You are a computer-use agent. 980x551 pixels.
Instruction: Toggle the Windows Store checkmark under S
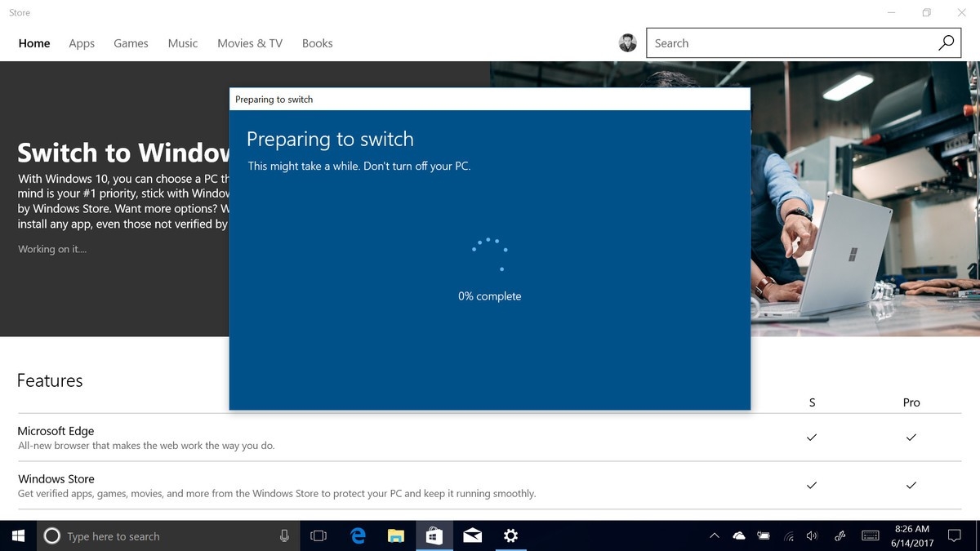point(811,485)
